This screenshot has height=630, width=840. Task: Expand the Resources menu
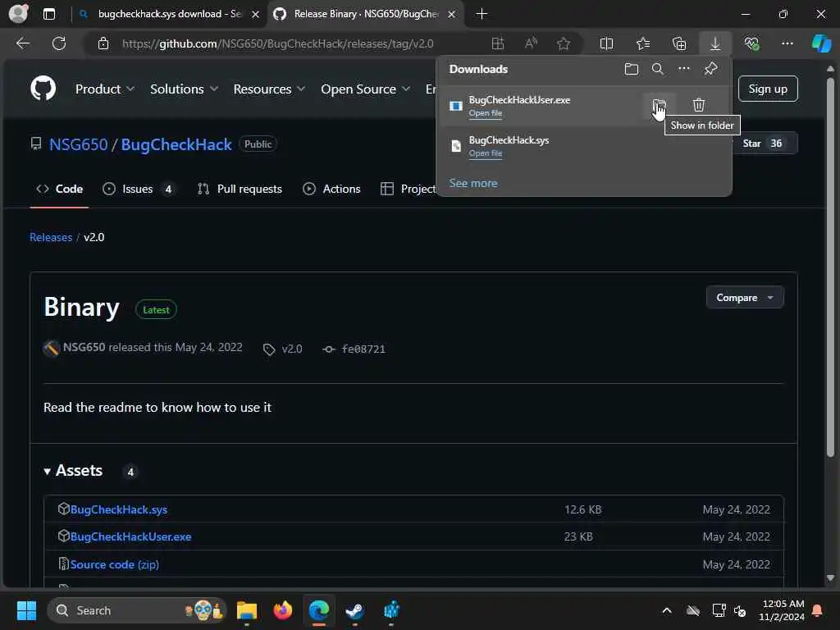point(269,89)
